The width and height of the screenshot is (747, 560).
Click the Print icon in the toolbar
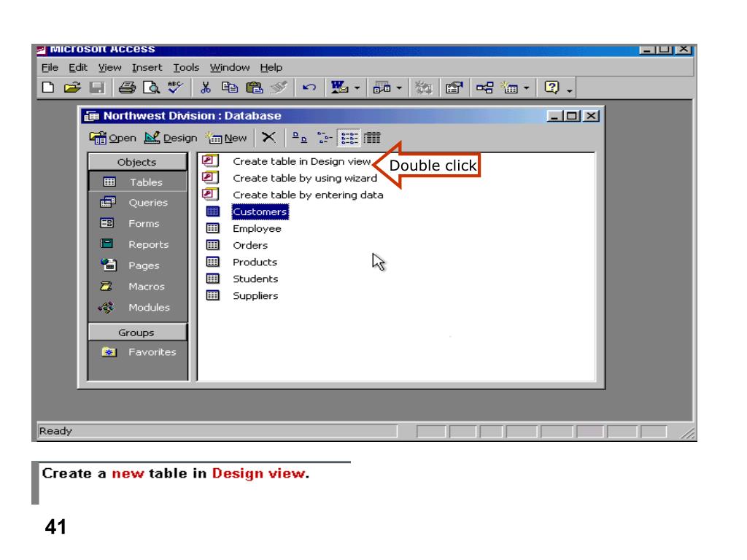pos(127,87)
